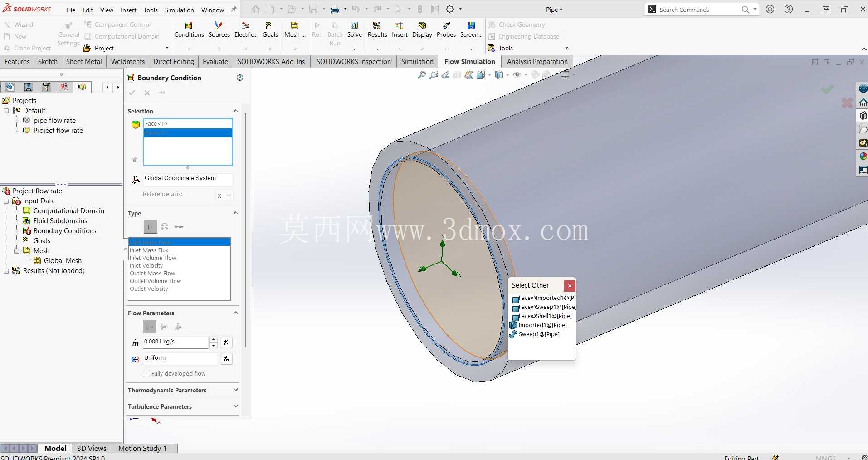
Task: Open the Appearances task pane icon
Action: [x=863, y=157]
